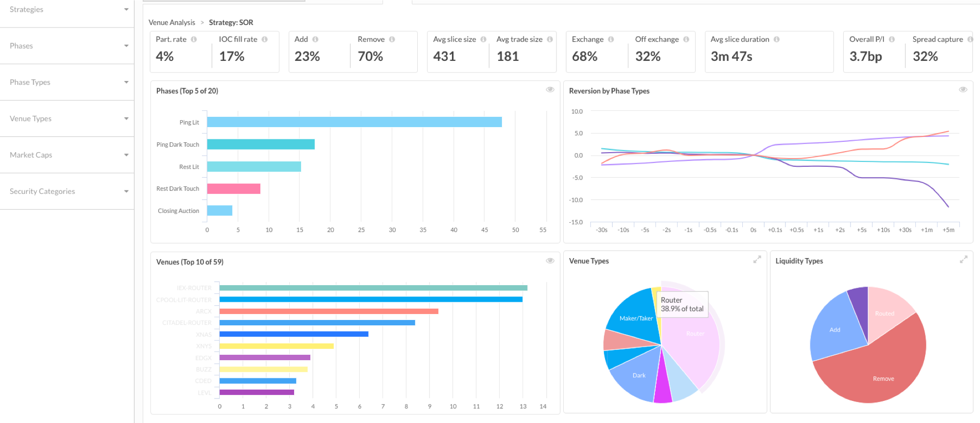
Task: Go to Venue Analysis breadcrumb
Action: click(x=172, y=23)
